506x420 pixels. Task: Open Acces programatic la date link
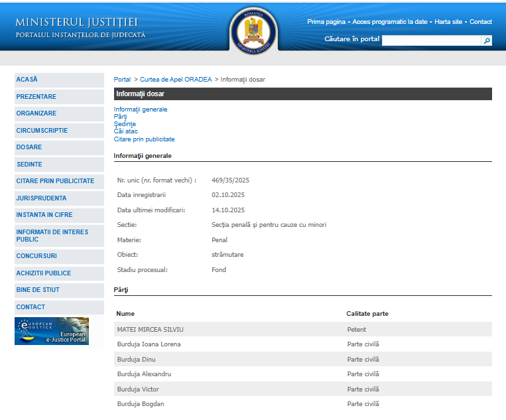click(390, 22)
